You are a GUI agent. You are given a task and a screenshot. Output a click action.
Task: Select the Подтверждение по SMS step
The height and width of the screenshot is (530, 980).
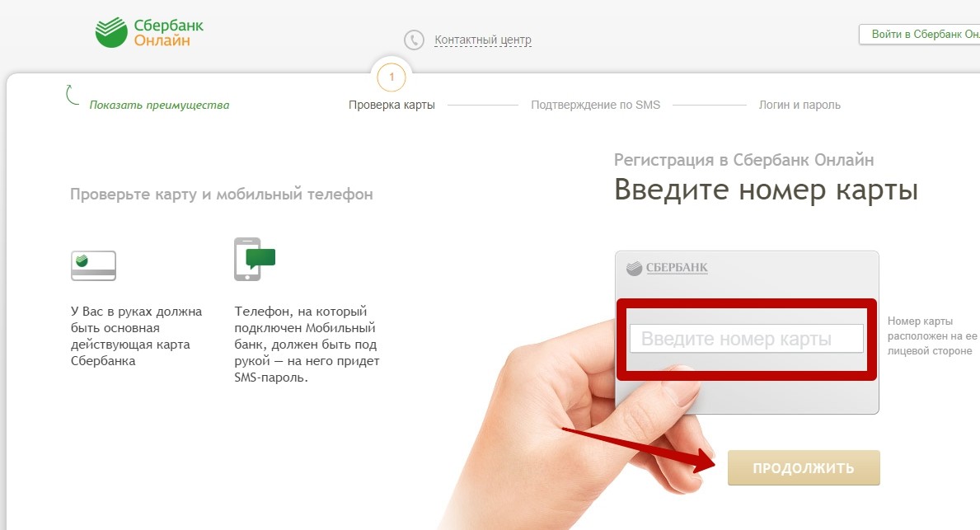tap(596, 105)
